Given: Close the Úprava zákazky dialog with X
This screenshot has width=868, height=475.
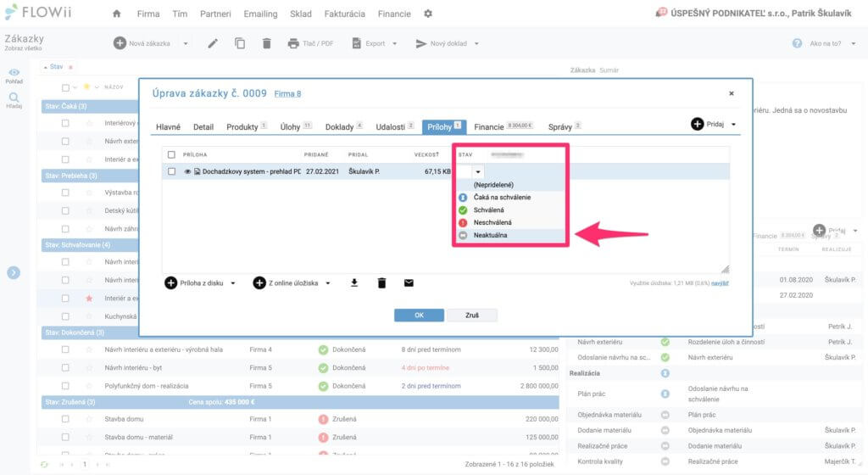Looking at the screenshot, I should [x=732, y=93].
